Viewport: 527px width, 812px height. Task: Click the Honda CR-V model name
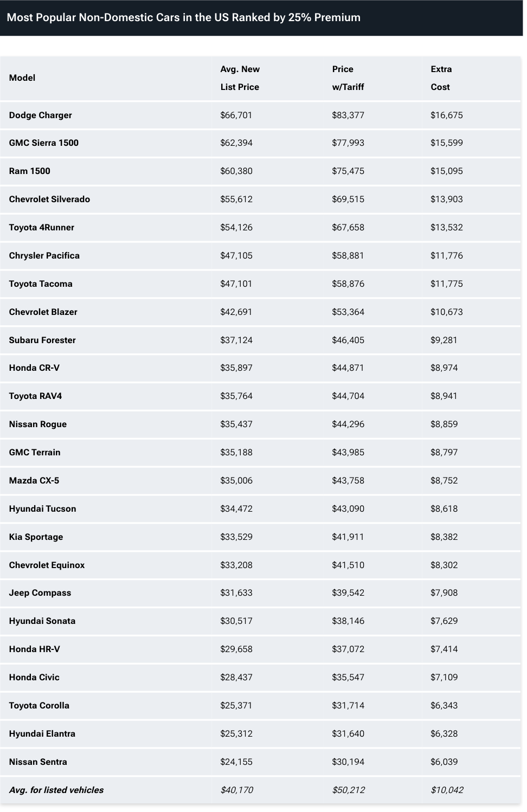coord(34,368)
